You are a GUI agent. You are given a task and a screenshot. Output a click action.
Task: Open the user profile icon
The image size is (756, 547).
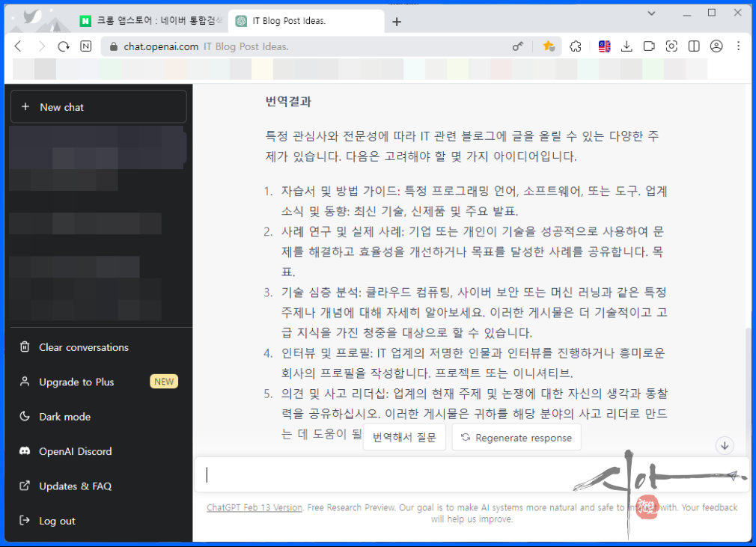point(716,46)
